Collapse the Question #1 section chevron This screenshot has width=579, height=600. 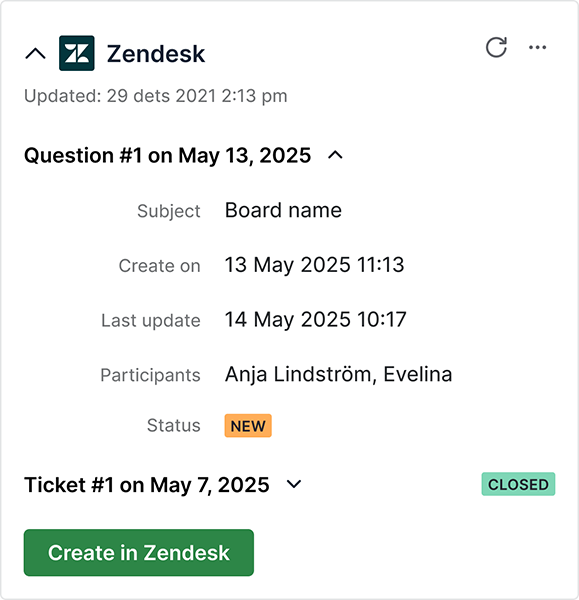(335, 155)
